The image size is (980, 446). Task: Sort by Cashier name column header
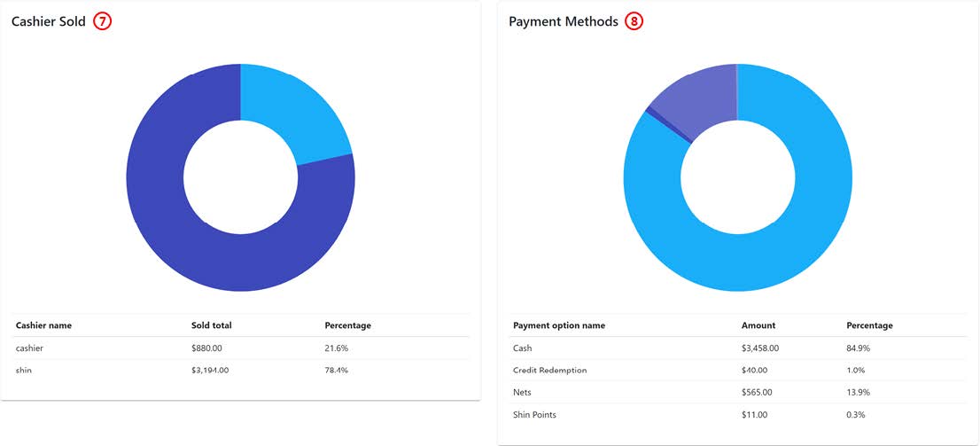coord(43,325)
